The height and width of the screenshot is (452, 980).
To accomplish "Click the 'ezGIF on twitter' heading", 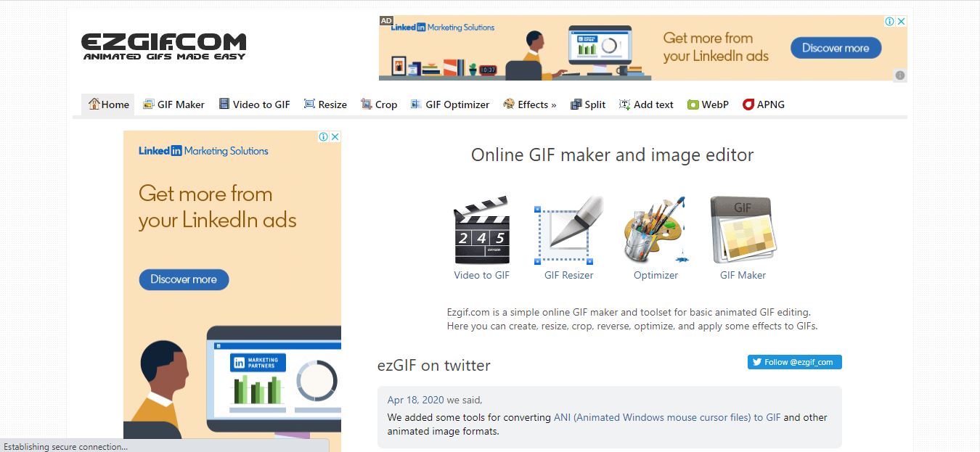I will [434, 365].
